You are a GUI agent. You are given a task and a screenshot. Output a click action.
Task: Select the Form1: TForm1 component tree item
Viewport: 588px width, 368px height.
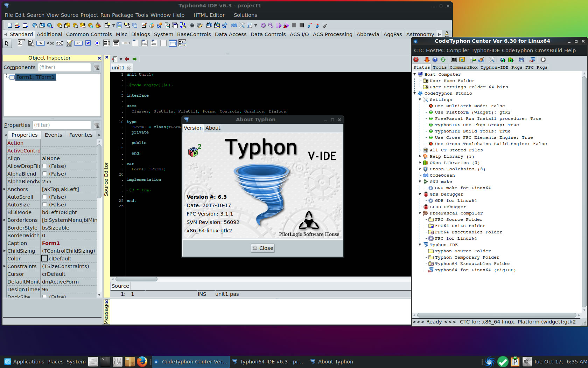pos(35,77)
